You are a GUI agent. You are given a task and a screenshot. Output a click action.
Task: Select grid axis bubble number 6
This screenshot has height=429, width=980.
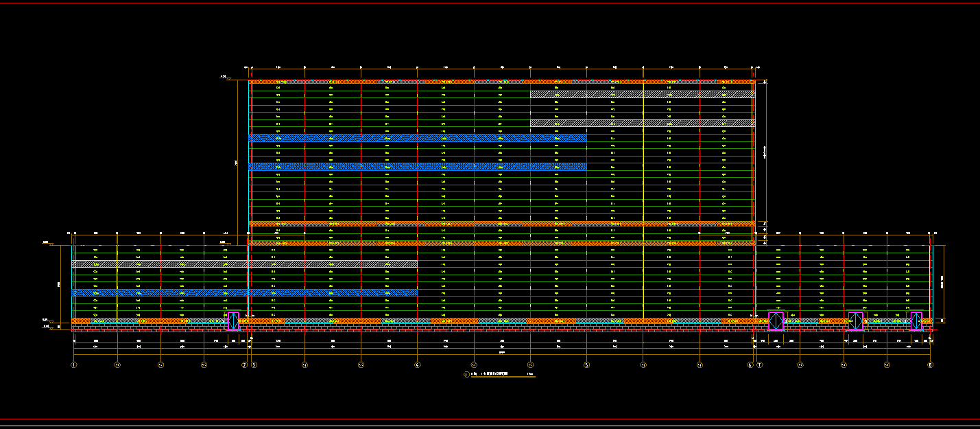[x=750, y=365]
